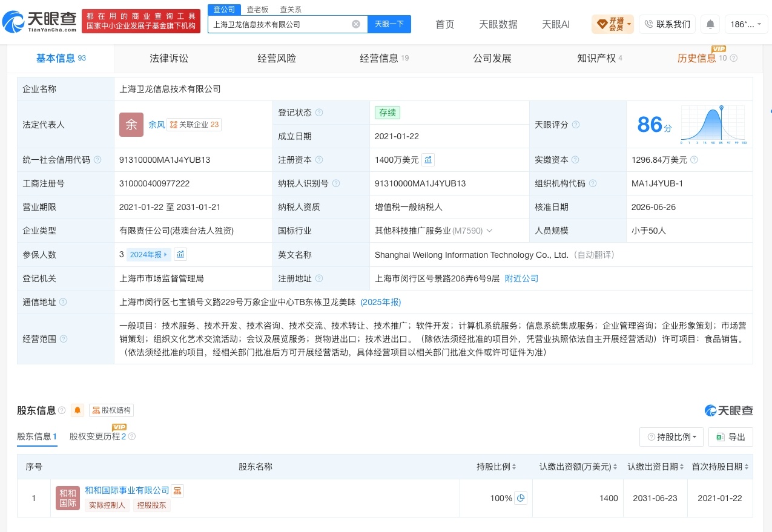The height and width of the screenshot is (532, 772).
Task: Open shareholder link 和和国际事业有限公司
Action: pyautogui.click(x=127, y=490)
